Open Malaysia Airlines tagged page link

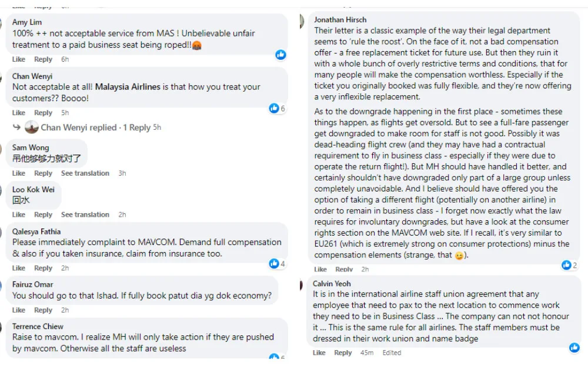coord(128,87)
